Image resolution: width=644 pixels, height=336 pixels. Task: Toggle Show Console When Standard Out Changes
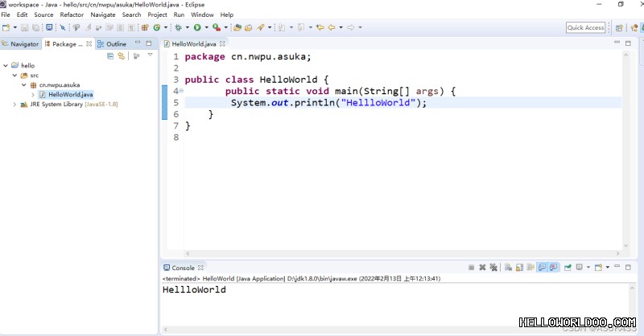[x=542, y=268]
